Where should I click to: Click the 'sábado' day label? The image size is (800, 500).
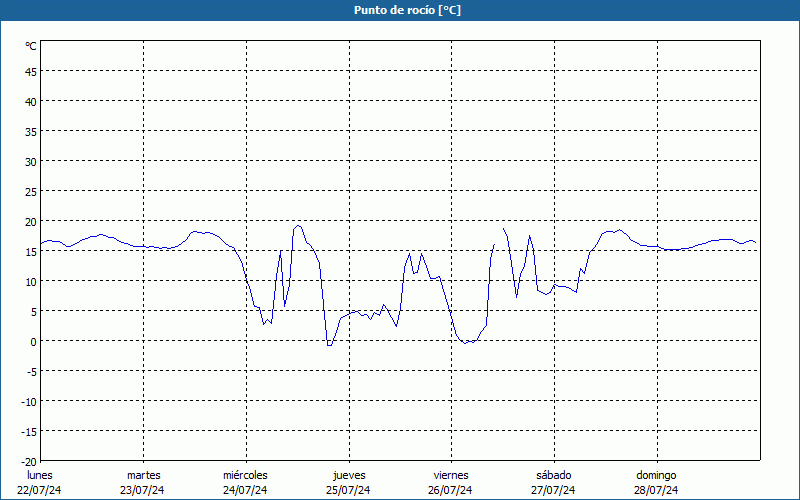553,475
